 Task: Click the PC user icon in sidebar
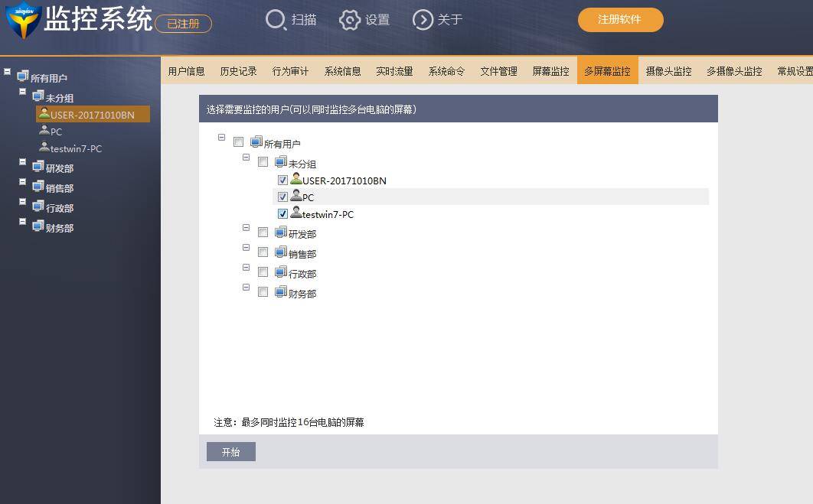44,129
